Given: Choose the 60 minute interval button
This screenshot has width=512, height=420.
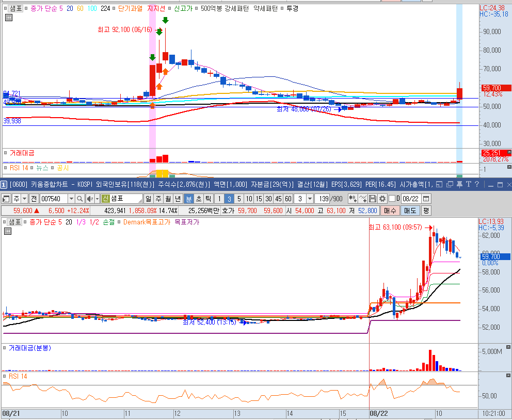Looking at the screenshot, I should point(288,199).
